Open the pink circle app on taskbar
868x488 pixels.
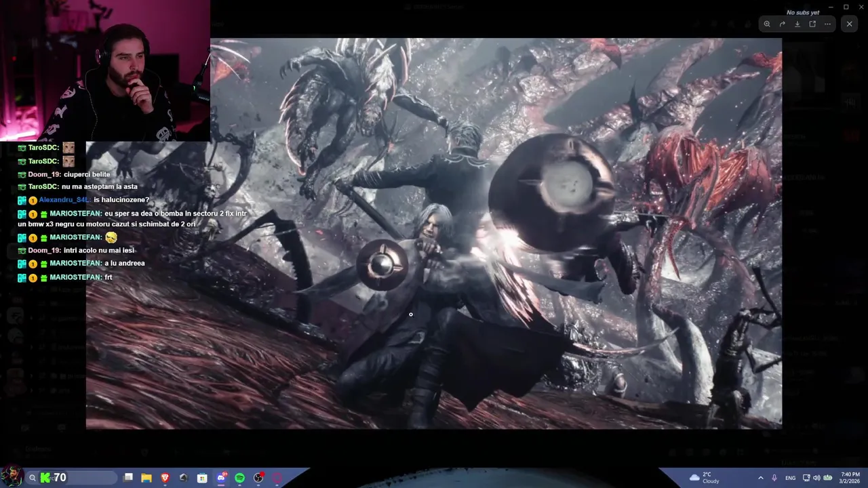277,478
